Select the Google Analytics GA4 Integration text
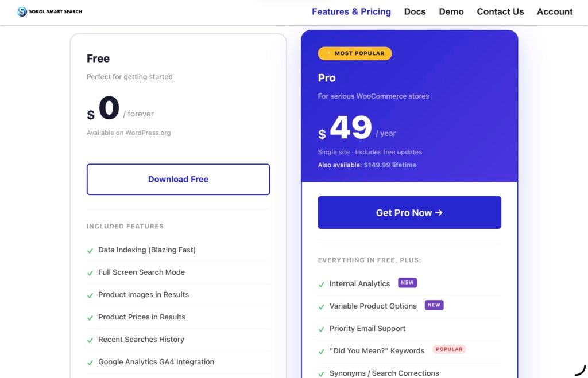Viewport: 588px width, 378px height. pyautogui.click(x=156, y=362)
